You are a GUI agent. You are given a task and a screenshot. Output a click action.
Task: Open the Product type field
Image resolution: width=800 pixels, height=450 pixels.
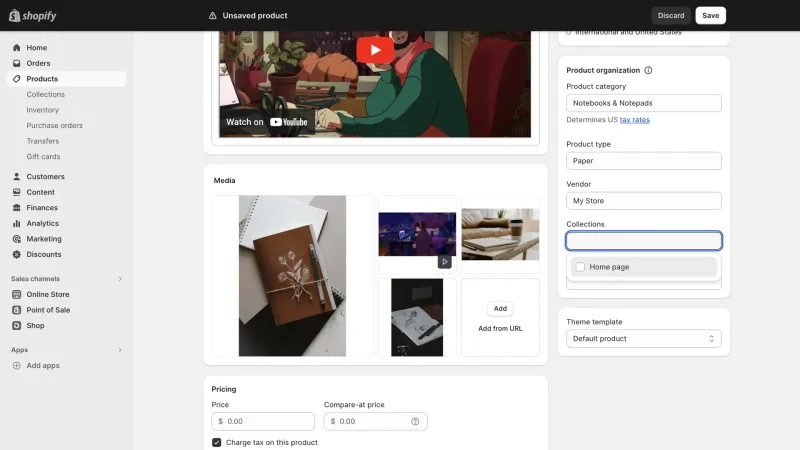(x=643, y=161)
